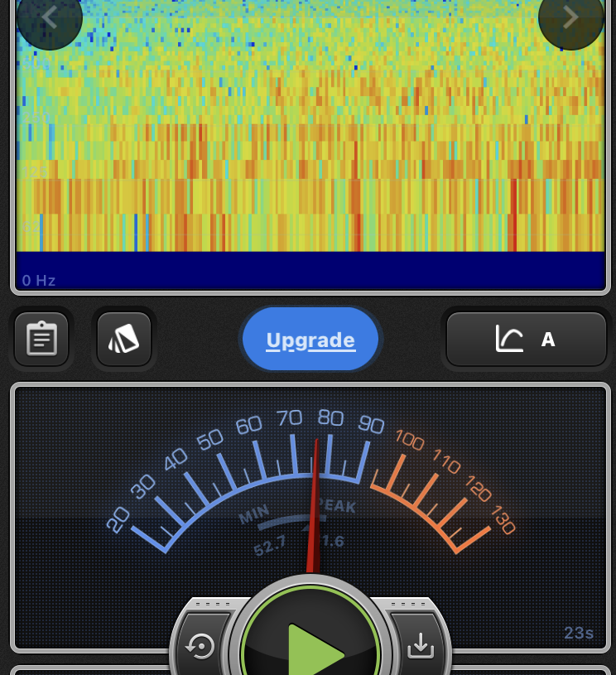Tap the orange 100 mark on the dial

click(x=409, y=439)
